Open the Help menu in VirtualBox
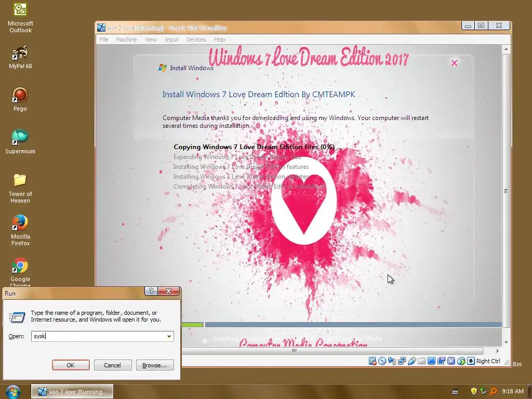Image resolution: width=532 pixels, height=399 pixels. 220,39
